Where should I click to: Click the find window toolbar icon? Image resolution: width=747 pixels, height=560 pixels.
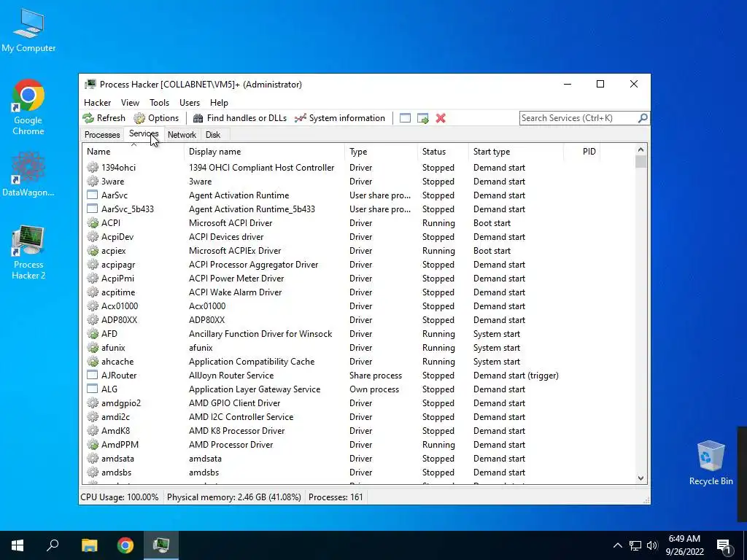[x=405, y=118]
